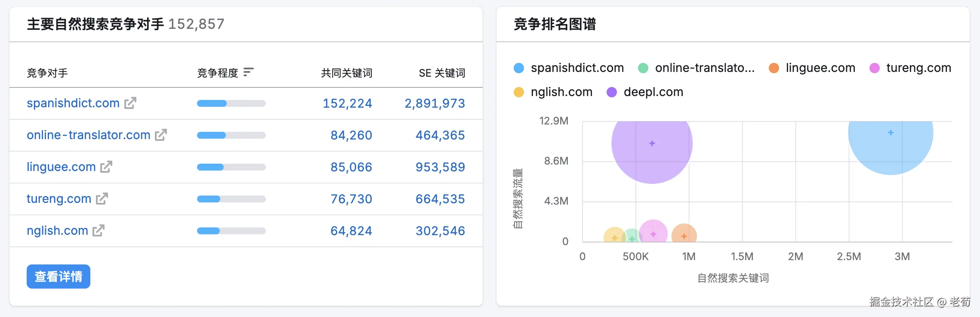Image resolution: width=980 pixels, height=317 pixels.
Task: Click the 自然搜索流量 y-axis title
Action: (518, 198)
